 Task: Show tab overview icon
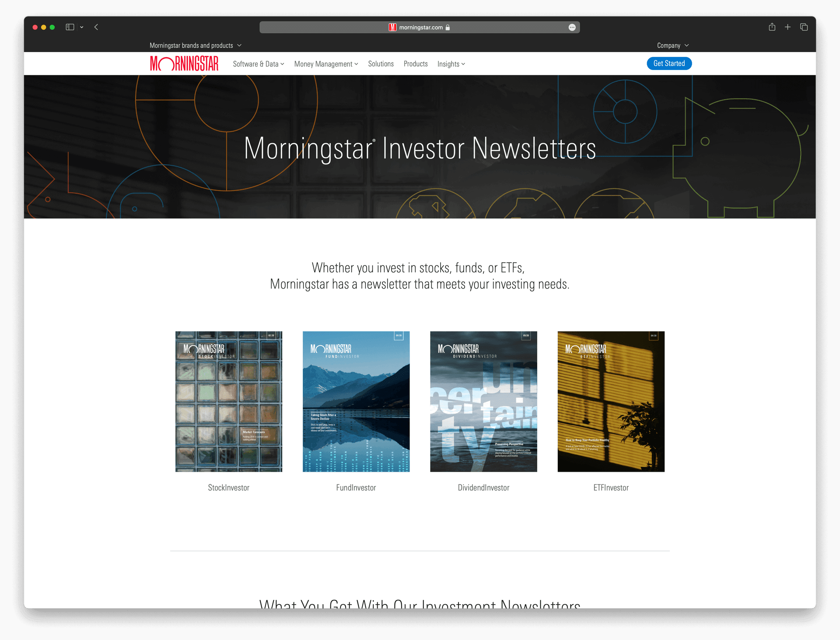coord(804,27)
